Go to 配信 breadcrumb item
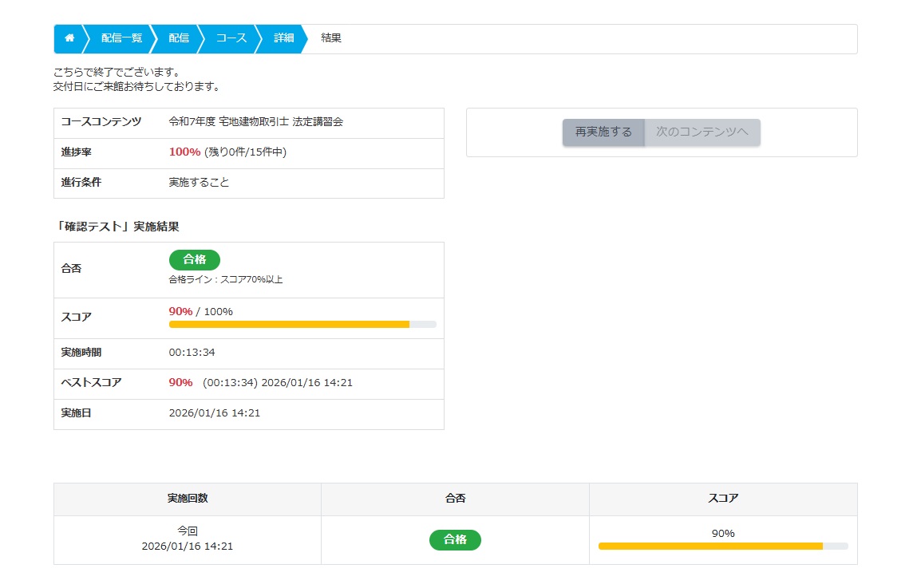This screenshot has height=588, width=921. pyautogui.click(x=179, y=38)
